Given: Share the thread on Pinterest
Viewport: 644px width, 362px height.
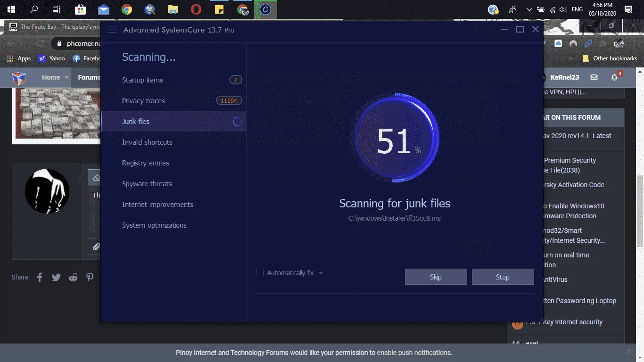Looking at the screenshot, I should [90, 277].
